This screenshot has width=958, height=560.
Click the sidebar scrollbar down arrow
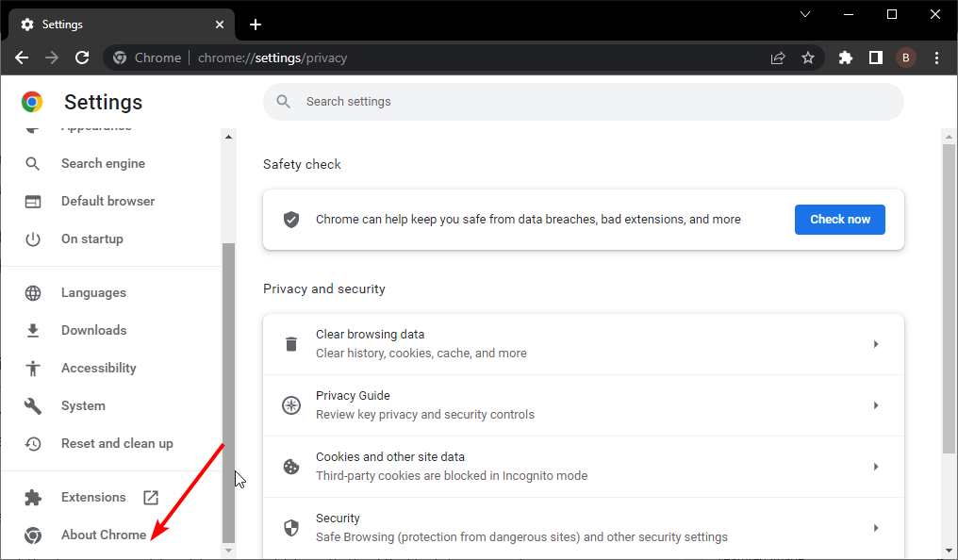tap(228, 551)
